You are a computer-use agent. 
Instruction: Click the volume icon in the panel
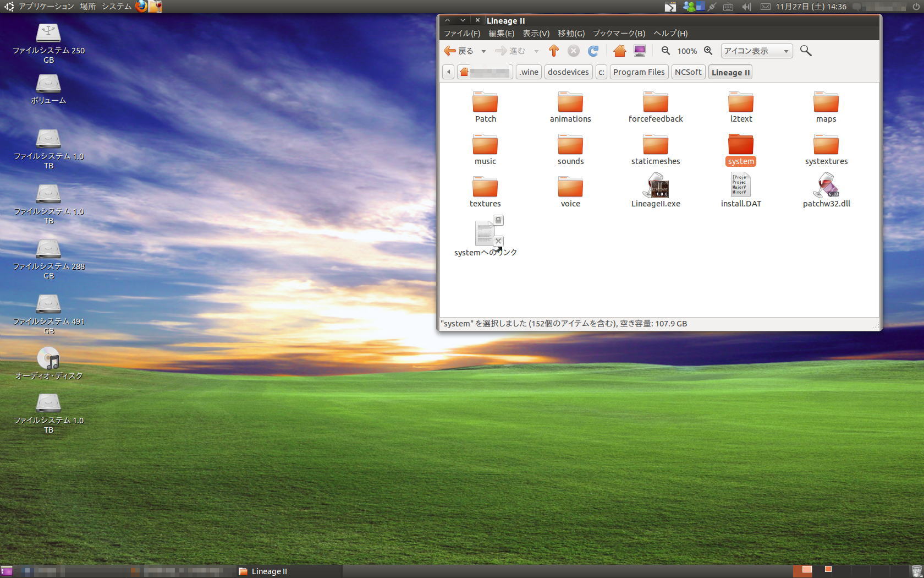tap(746, 7)
